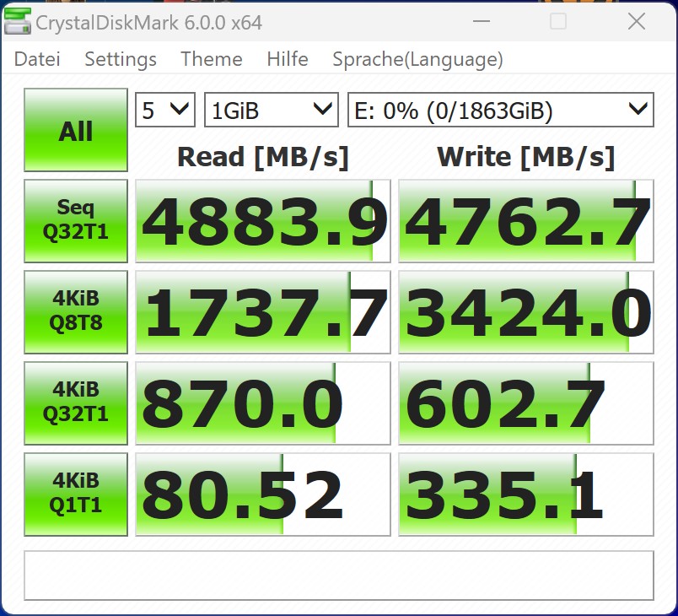Image resolution: width=678 pixels, height=616 pixels.
Task: Click the 4KiB Q32T1 read value 870.0
Action: 263,403
